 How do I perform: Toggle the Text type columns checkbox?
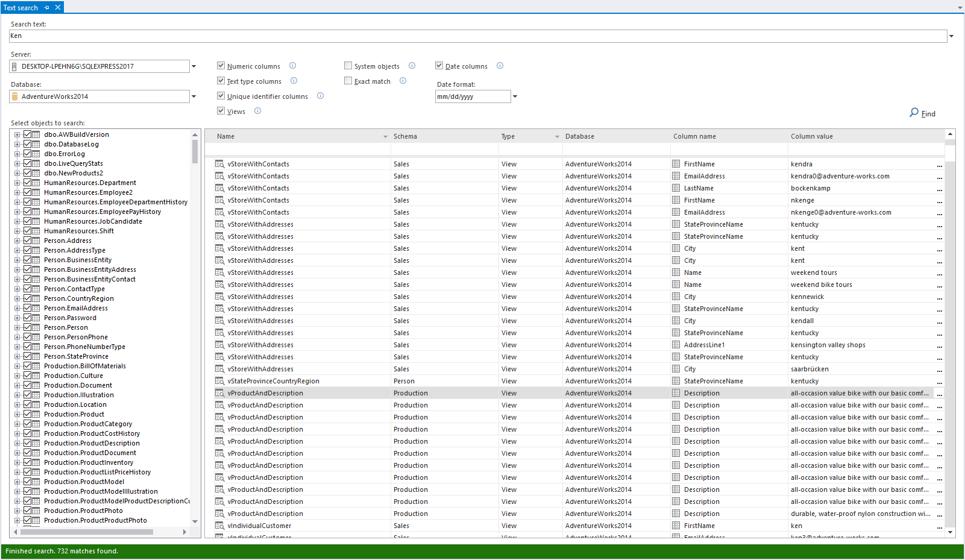tap(221, 81)
